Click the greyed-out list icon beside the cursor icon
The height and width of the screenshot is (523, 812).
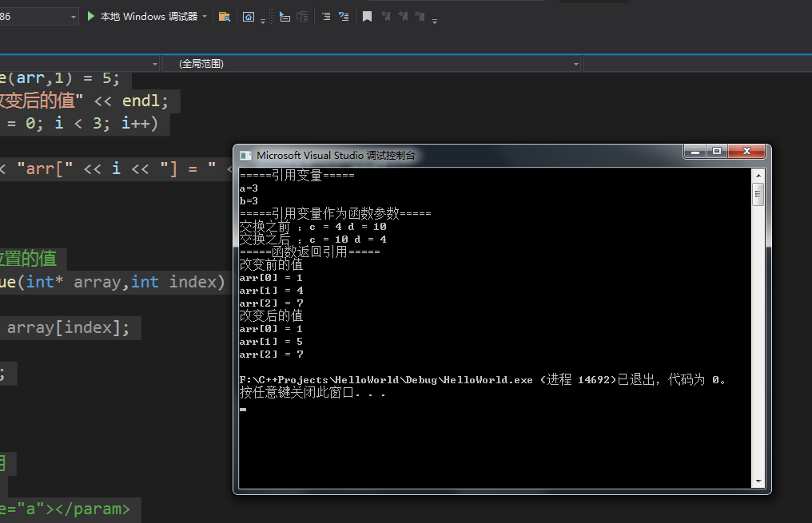302,17
